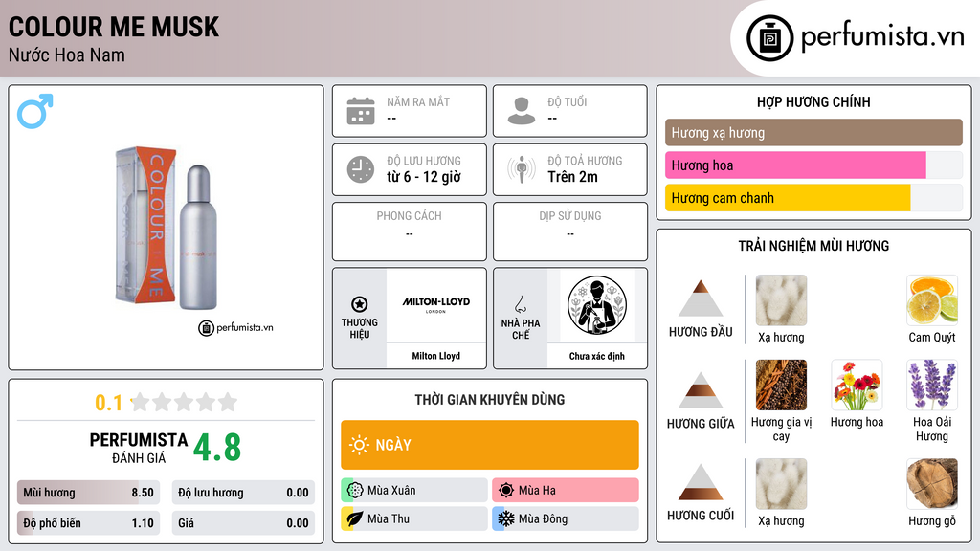Viewport: 980px width, 551px height.
Task: Click the Hương giữa pyramid icon
Action: coord(701,390)
